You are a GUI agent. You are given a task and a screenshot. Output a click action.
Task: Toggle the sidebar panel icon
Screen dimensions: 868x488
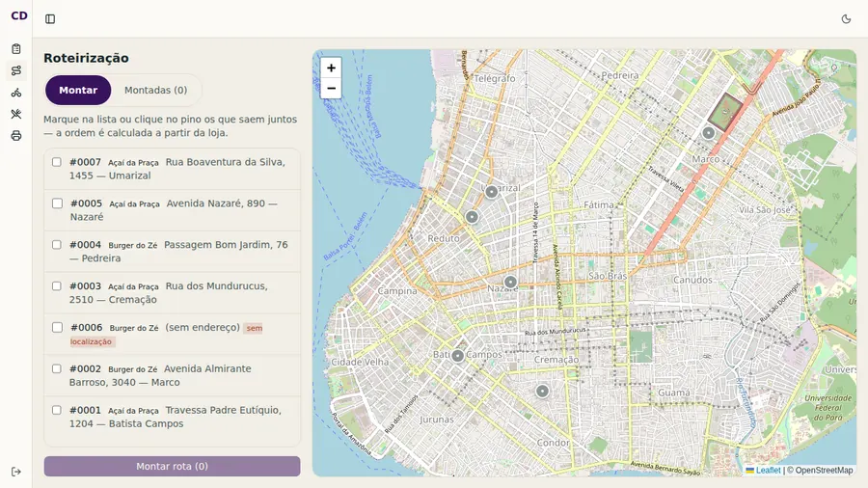(x=50, y=19)
